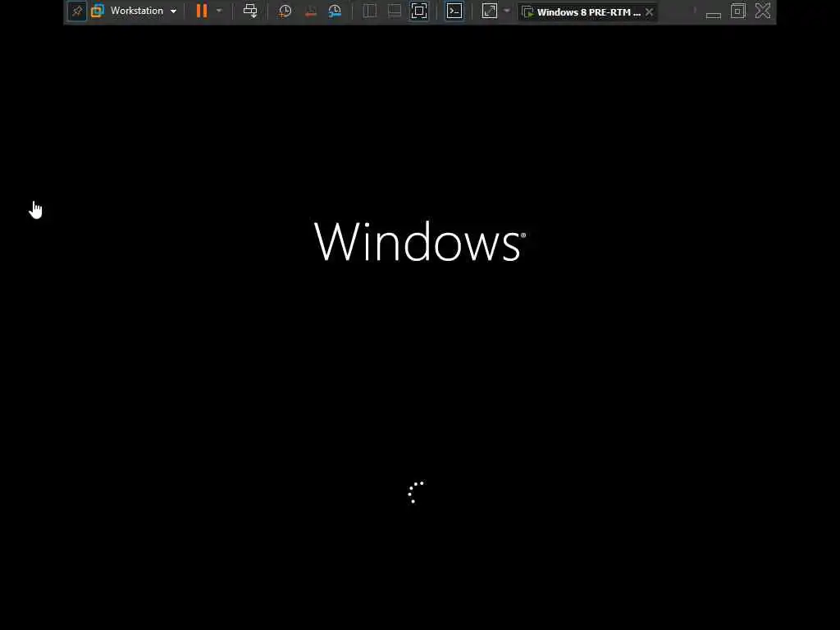Revert VM to previous snapshot
This screenshot has height=630, width=840.
point(310,11)
